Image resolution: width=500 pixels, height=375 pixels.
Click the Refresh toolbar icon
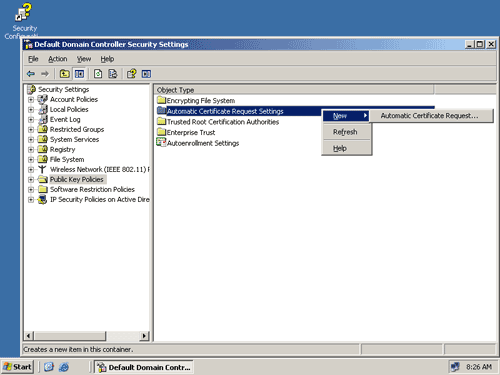(x=98, y=74)
